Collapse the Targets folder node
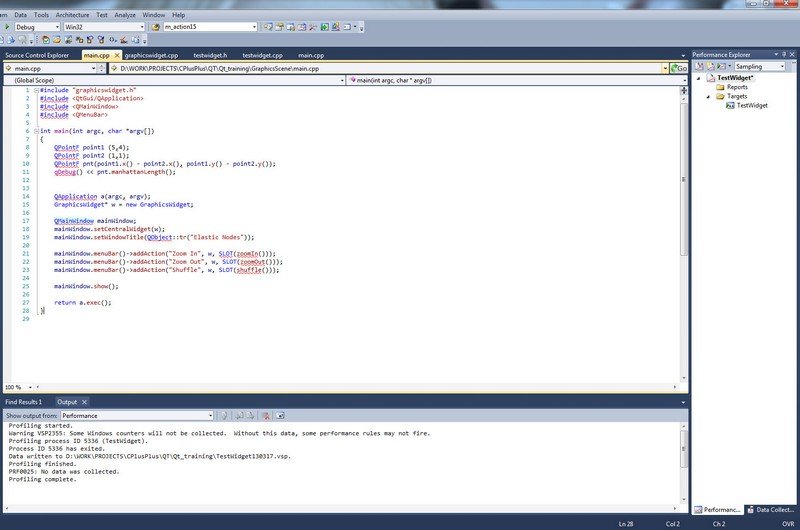Image resolution: width=800 pixels, height=530 pixels. pyautogui.click(x=709, y=96)
